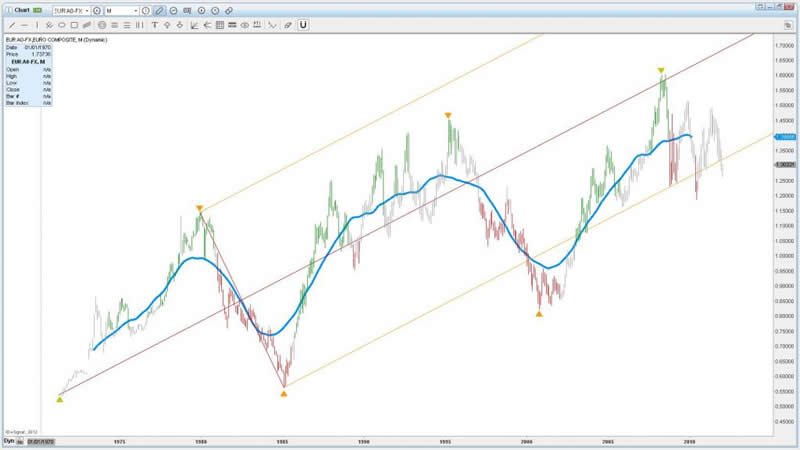Select the eraser tool in drawing toolbar
The width and height of the screenshot is (800, 450).
click(287, 24)
